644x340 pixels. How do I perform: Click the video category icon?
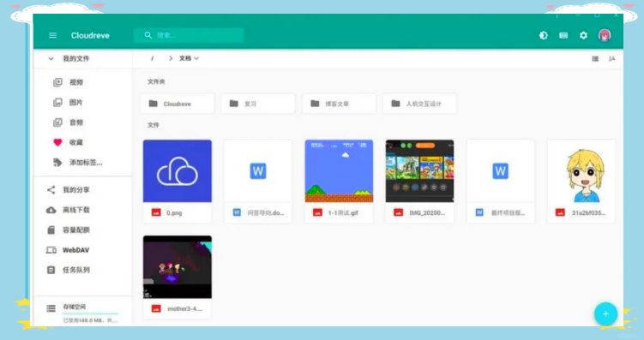(x=58, y=82)
